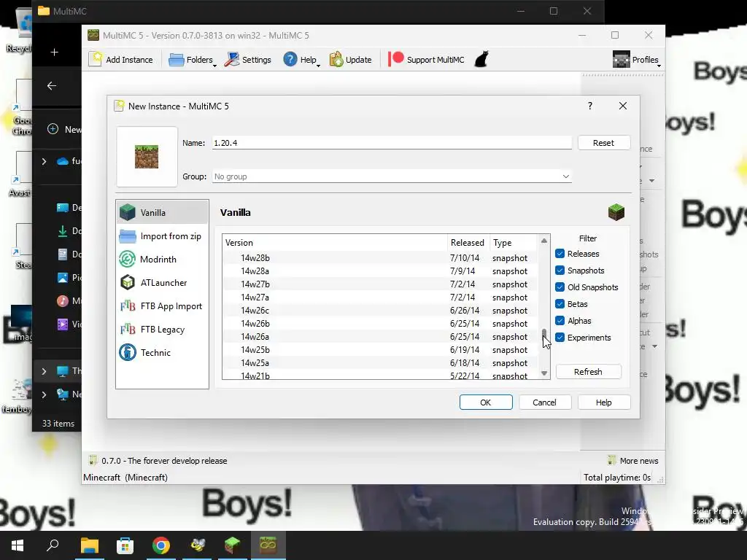Viewport: 747px width, 560px height.
Task: Expand the Network tree item in Explorer
Action: (x=44, y=394)
